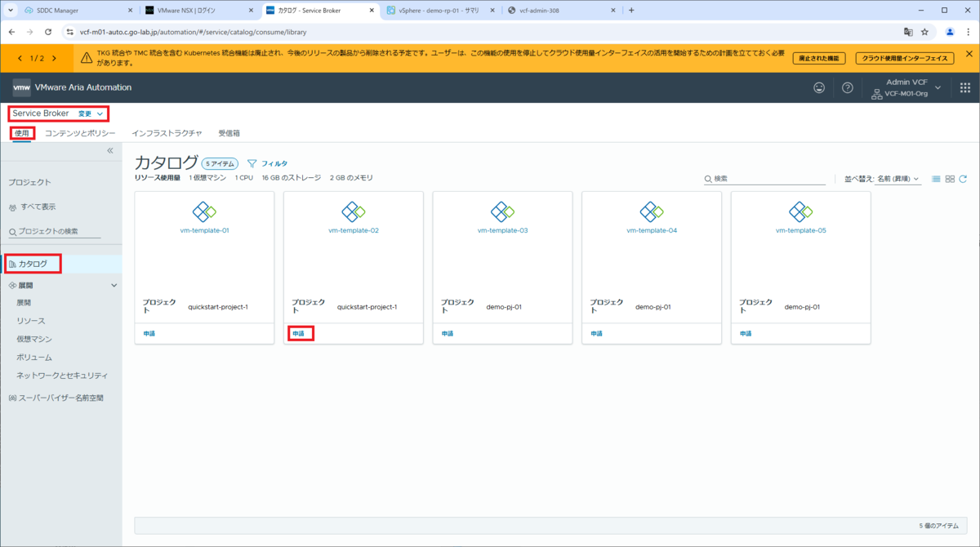
Task: Click 申請 on vm-template-02 card
Action: click(300, 333)
